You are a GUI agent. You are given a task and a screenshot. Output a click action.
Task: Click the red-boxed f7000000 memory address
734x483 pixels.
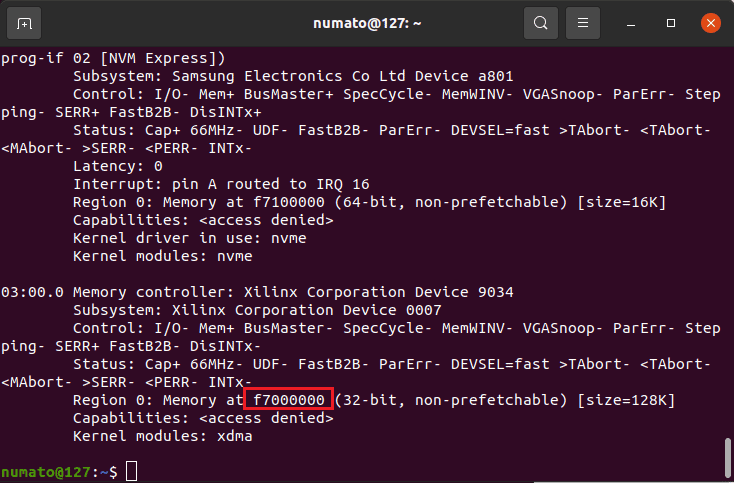coord(288,400)
